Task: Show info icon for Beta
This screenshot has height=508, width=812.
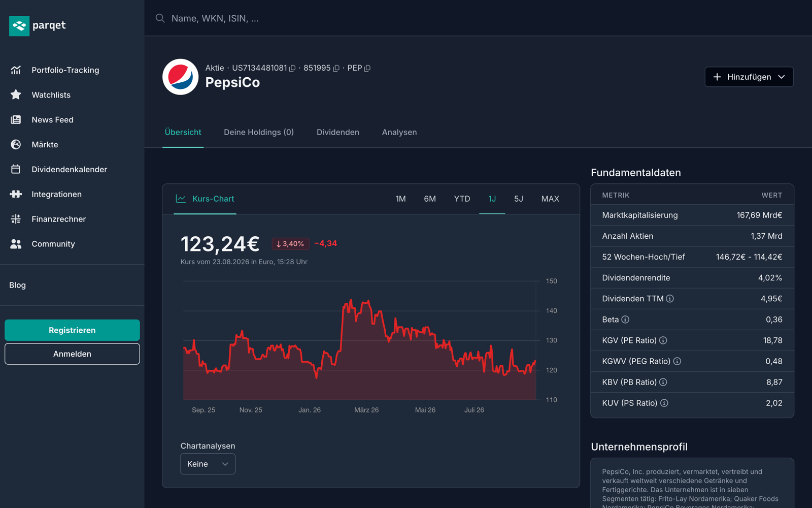Action: 625,320
